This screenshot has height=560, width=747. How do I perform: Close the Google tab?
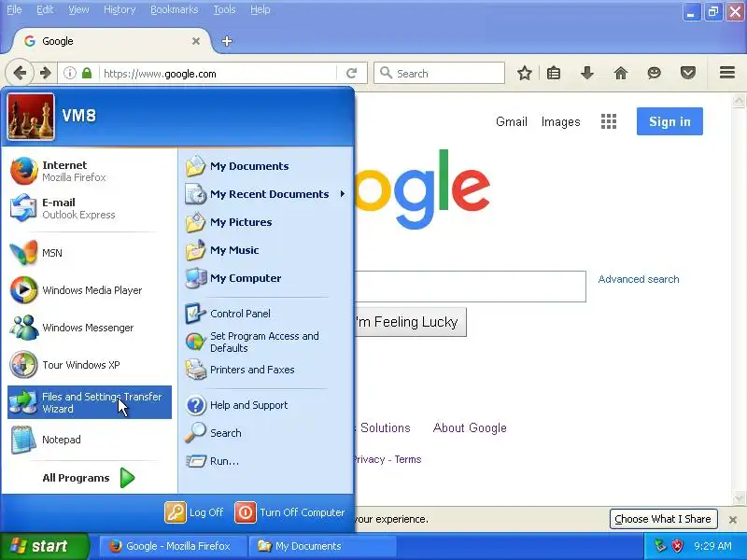196,41
